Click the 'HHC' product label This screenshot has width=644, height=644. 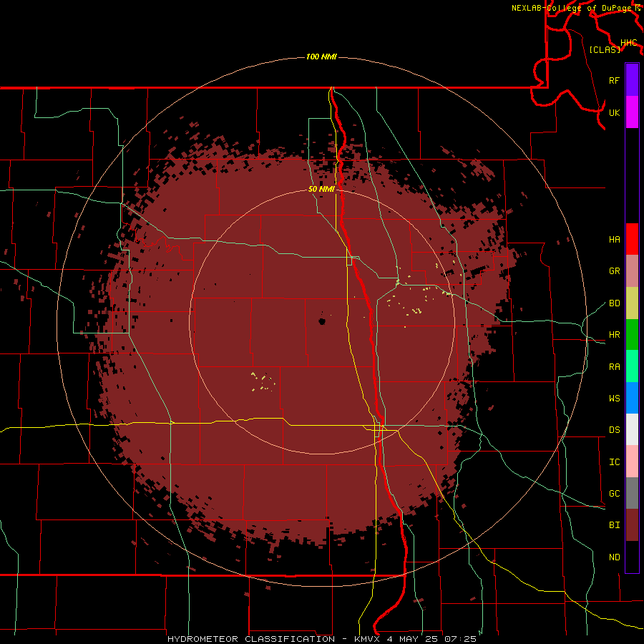(x=629, y=43)
